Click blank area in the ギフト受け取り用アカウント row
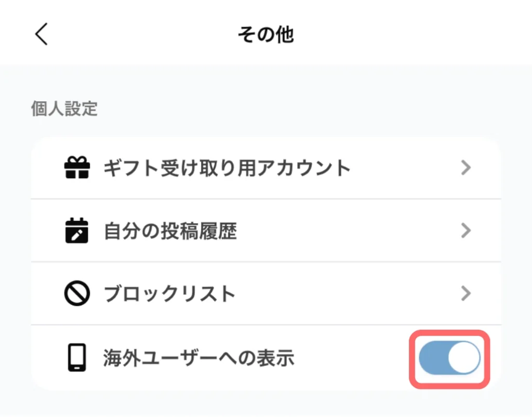The height and width of the screenshot is (417, 532). 405,168
